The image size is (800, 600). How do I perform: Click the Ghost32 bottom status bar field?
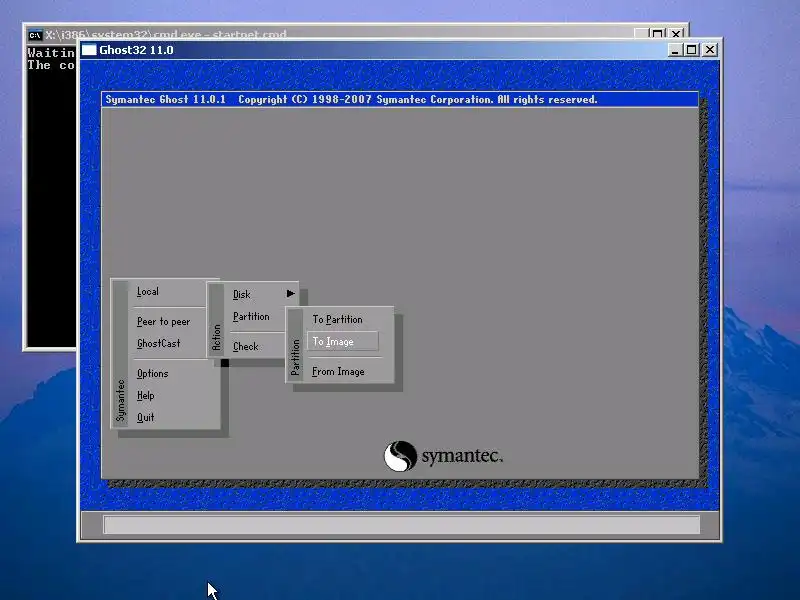coord(402,524)
